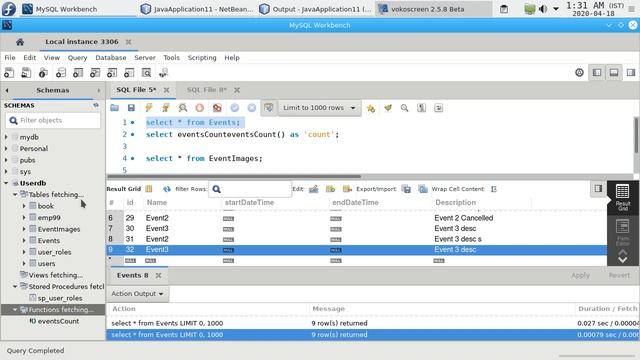This screenshot has width=640, height=360.
Task: Open system volume control in tray
Action: (543, 9)
